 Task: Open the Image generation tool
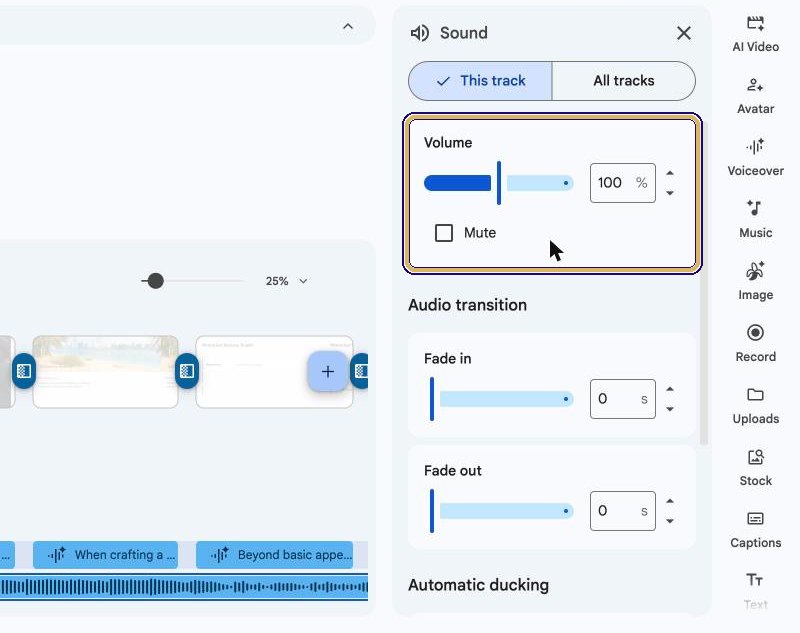(x=755, y=282)
